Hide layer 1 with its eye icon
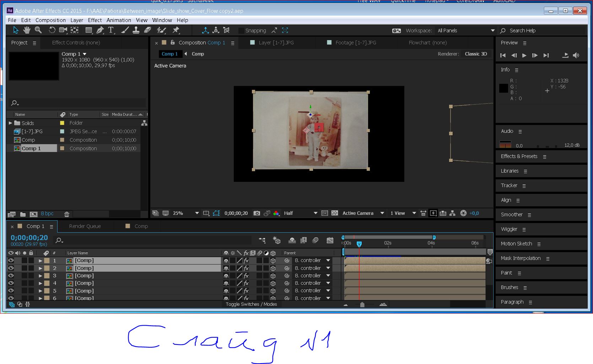Screen dimensions: 593x364 (x=11, y=260)
